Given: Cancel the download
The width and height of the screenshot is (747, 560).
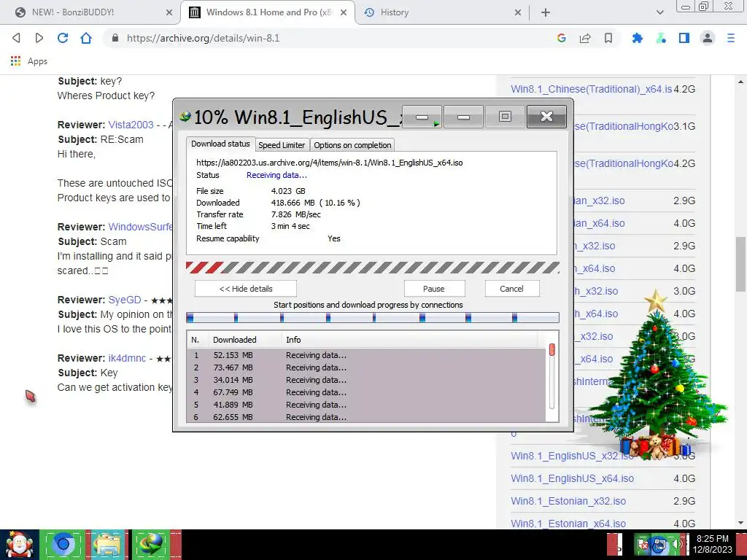Looking at the screenshot, I should (x=511, y=289).
